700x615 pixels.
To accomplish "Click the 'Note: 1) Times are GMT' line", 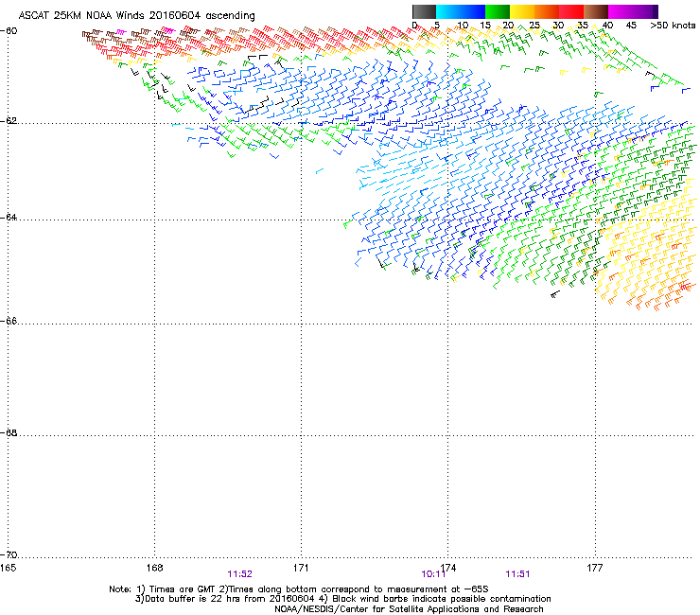I will point(299,589).
